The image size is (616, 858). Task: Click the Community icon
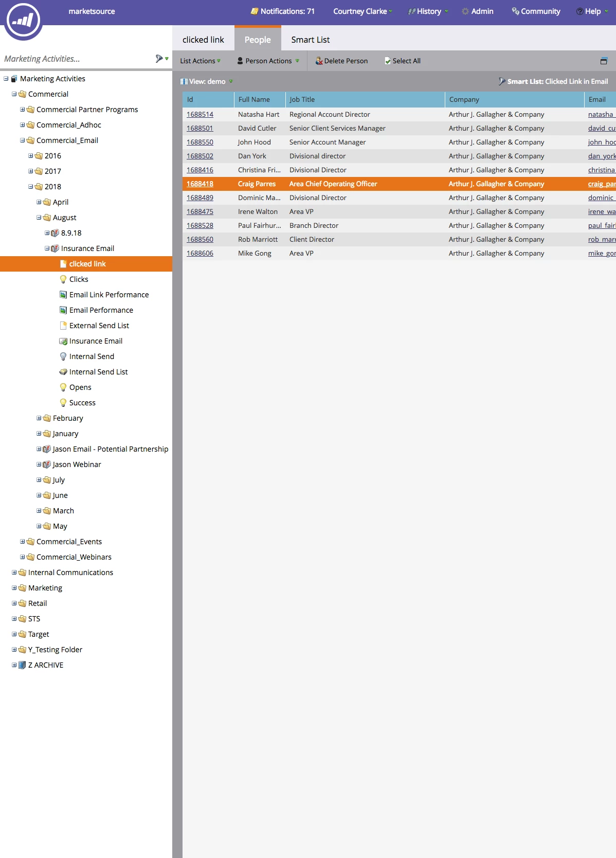515,11
